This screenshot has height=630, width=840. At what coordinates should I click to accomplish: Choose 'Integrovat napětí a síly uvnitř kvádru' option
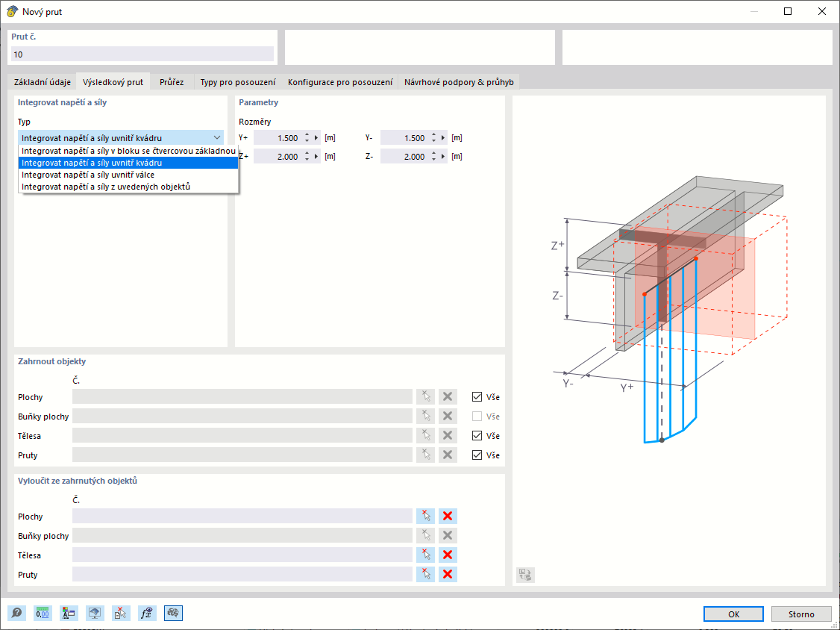point(128,163)
